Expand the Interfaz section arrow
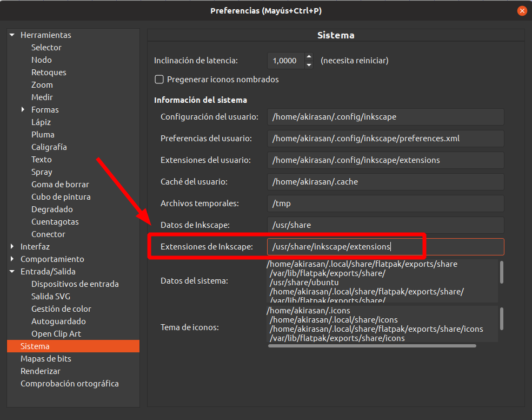This screenshot has width=532, height=420. (x=12, y=246)
